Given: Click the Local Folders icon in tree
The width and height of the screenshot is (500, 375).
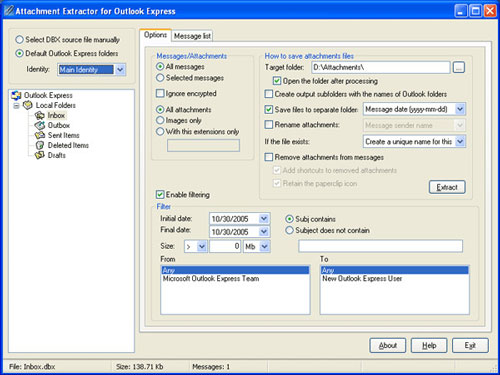Looking at the screenshot, I should click(28, 105).
